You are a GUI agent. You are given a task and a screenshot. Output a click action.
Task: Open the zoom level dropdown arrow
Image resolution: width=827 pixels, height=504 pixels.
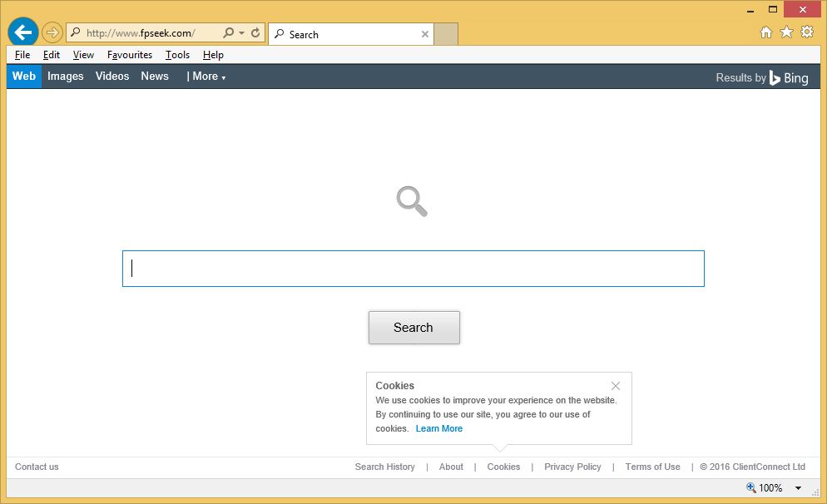(x=799, y=488)
